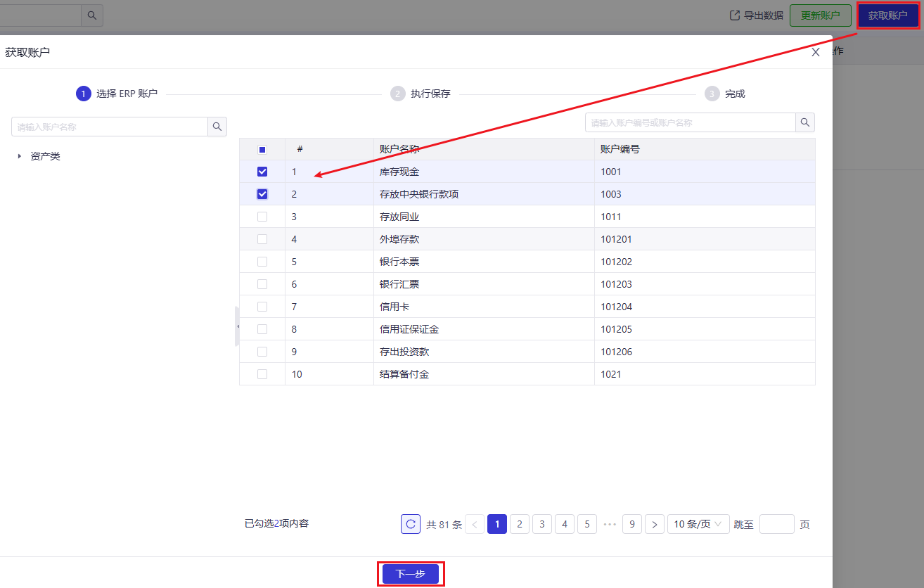Go to page 2

click(x=520, y=524)
